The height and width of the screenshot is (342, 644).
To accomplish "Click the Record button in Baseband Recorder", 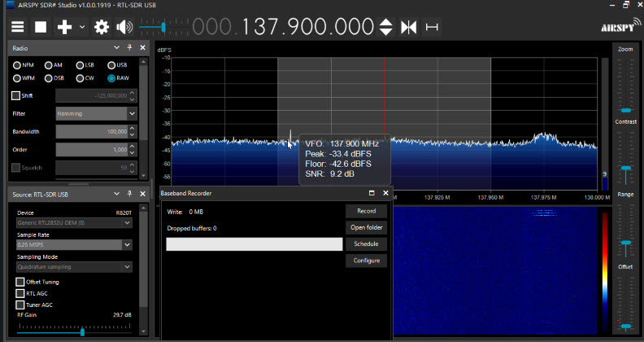I will tap(367, 211).
